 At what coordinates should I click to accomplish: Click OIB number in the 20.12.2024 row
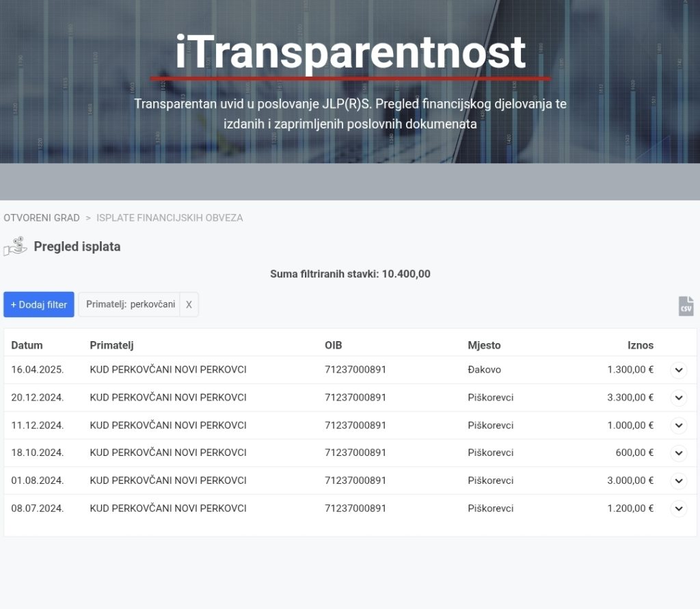tap(355, 397)
